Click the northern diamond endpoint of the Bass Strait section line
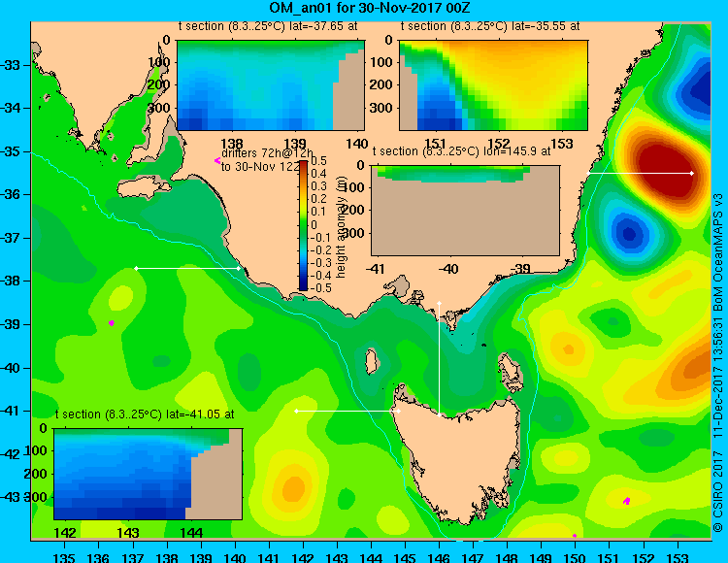The image size is (728, 563). point(439,303)
